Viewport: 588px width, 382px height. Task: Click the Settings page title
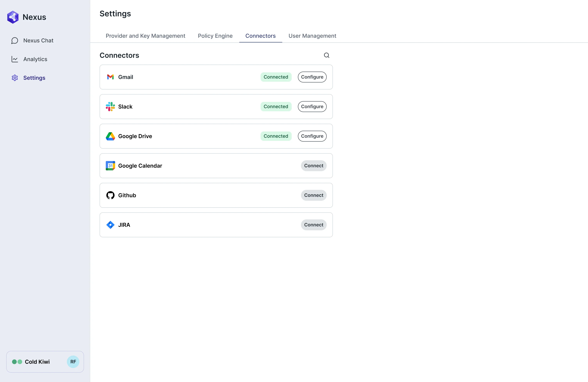tap(115, 14)
